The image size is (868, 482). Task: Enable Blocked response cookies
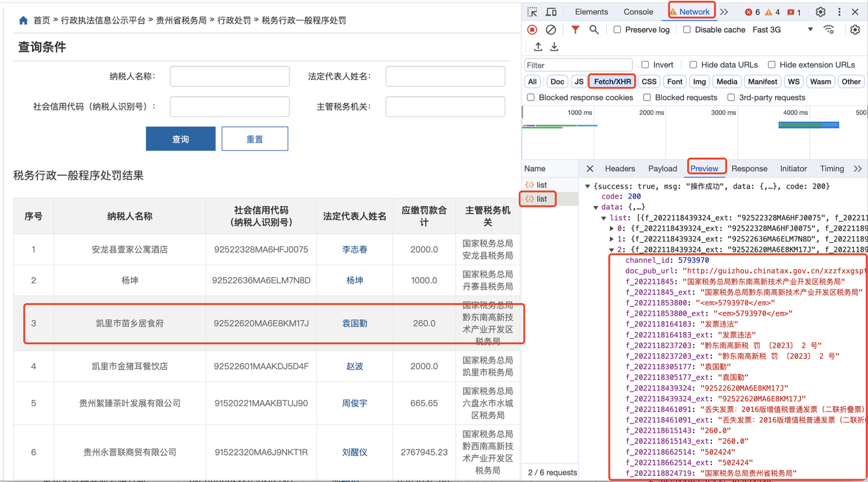530,97
